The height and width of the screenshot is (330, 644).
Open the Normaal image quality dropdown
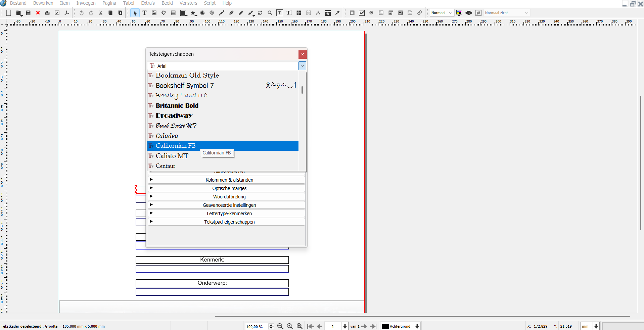442,13
